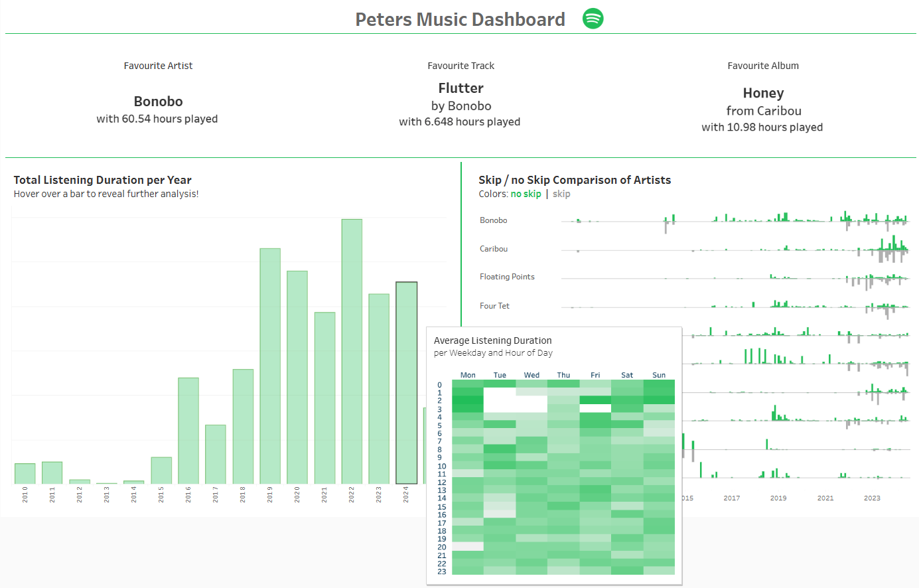Click the hour 12 row label in heatmap

[x=442, y=482]
